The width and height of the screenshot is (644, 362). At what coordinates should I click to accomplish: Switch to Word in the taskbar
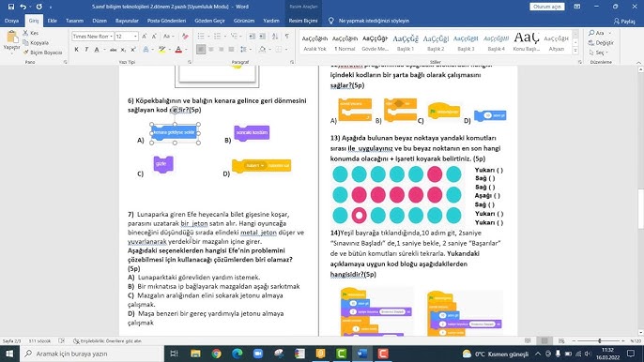(x=361, y=354)
